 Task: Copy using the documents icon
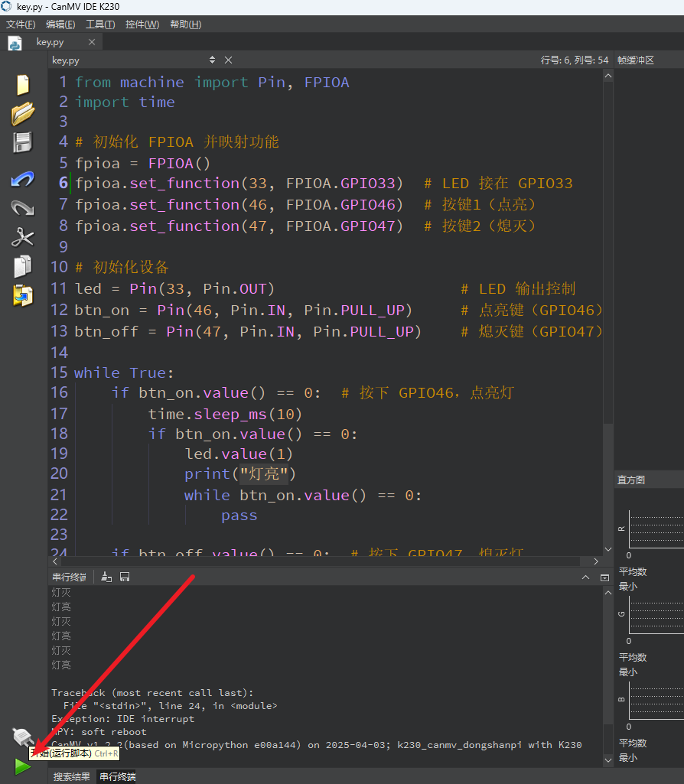(23, 266)
